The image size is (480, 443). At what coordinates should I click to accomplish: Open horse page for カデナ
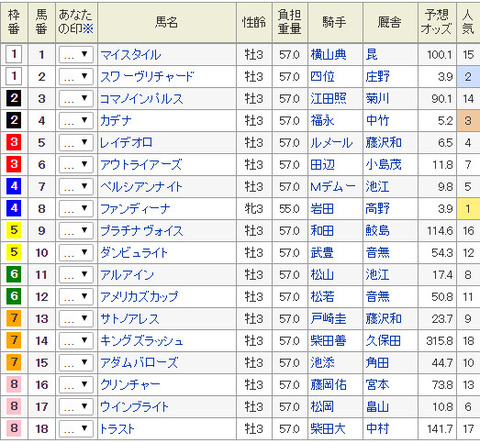click(x=116, y=121)
